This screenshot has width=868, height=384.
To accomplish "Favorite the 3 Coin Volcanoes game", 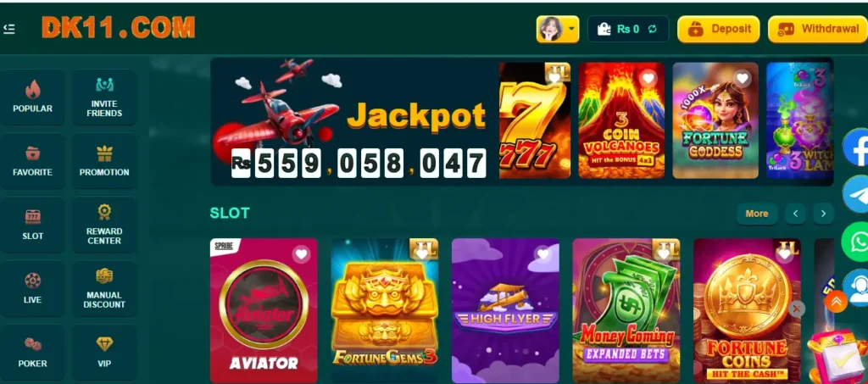I will pyautogui.click(x=648, y=79).
